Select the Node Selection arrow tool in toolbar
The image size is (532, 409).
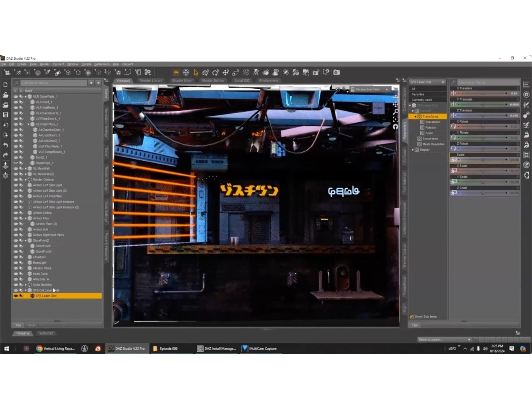click(x=196, y=72)
